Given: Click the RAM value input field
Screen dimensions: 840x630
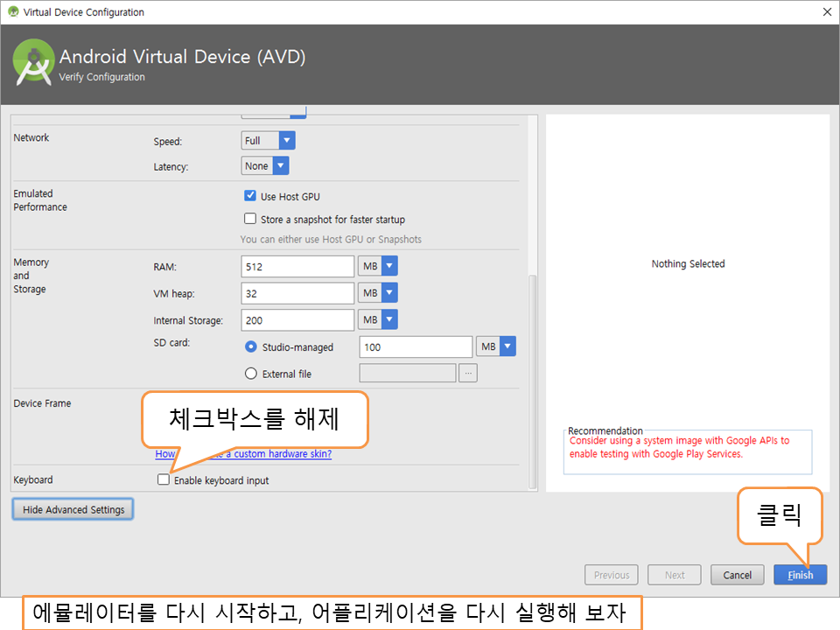Looking at the screenshot, I should click(297, 267).
